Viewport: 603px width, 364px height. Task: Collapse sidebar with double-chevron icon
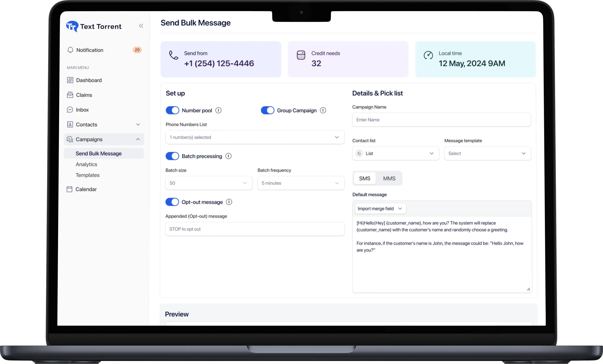click(141, 26)
